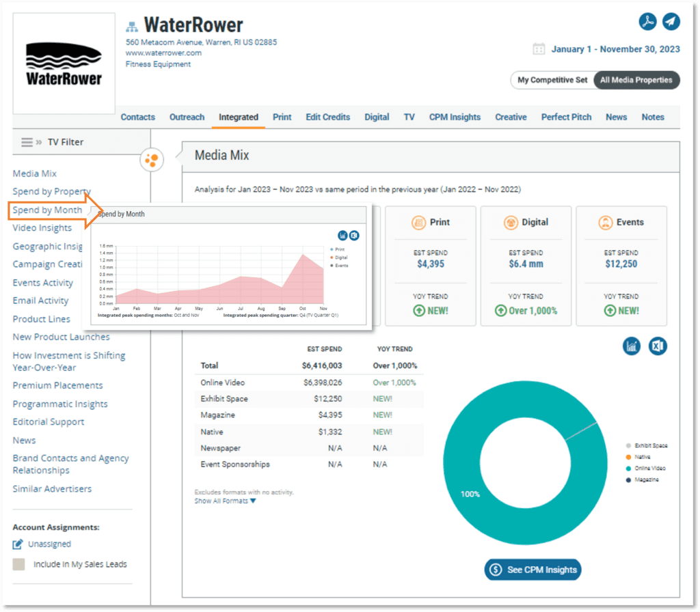
Task: Click the green up-arrow in the Events card
Action: 610,311
